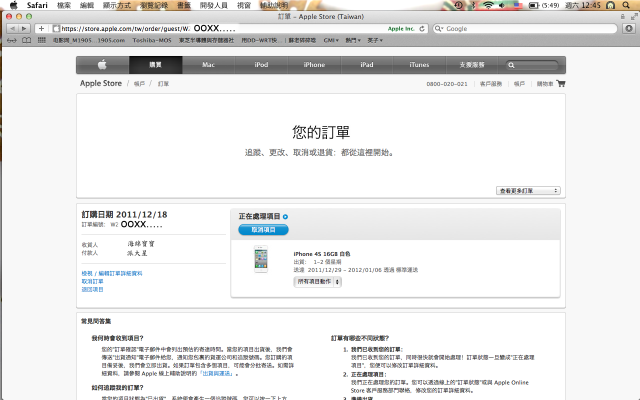Click the blue 取消項目 button

tap(263, 230)
